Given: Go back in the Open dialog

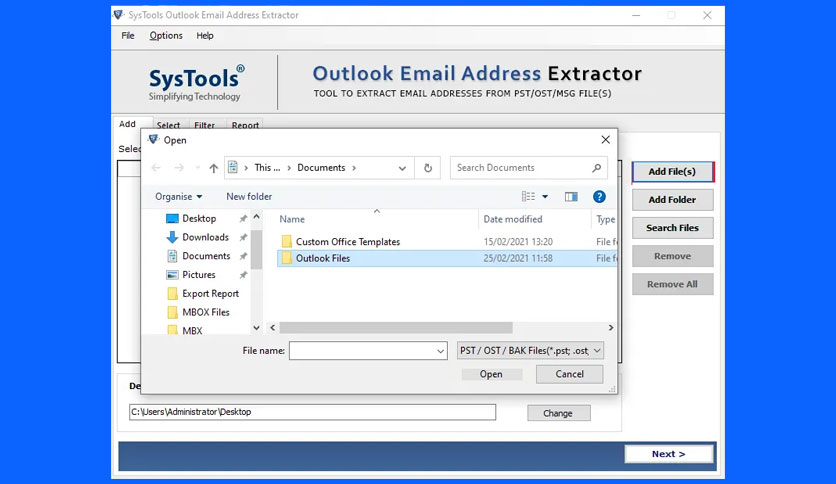Looking at the screenshot, I should click(156, 168).
